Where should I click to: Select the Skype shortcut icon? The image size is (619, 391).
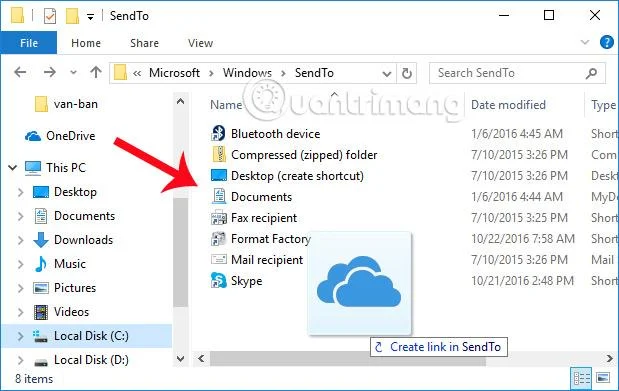coord(218,280)
